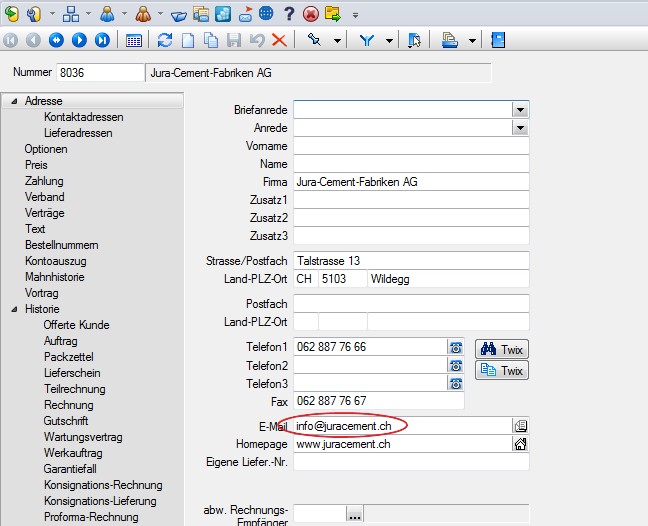Screen dimensions: 648x526
Task: Collapse the Adresse tree node
Action: 14,101
